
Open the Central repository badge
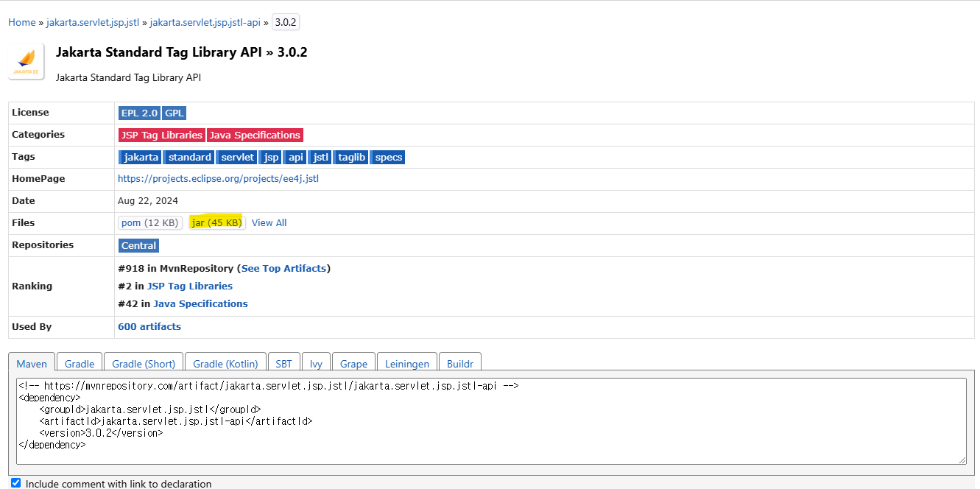[139, 245]
